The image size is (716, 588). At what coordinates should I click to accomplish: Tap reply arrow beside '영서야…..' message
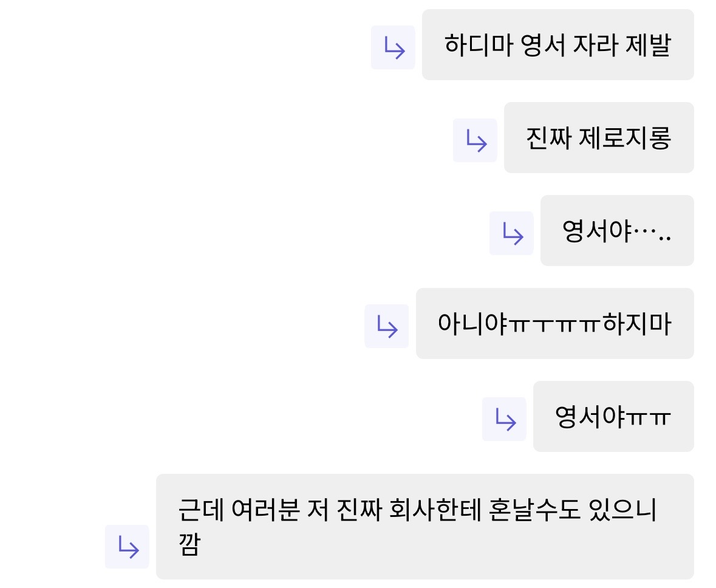pyautogui.click(x=511, y=233)
